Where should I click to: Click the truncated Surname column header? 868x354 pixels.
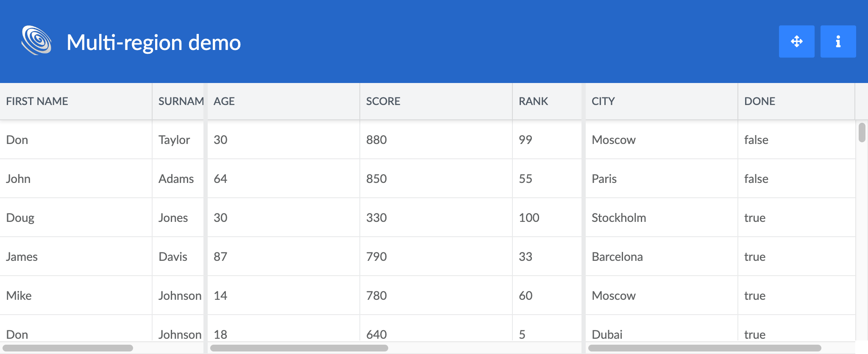[x=180, y=101]
